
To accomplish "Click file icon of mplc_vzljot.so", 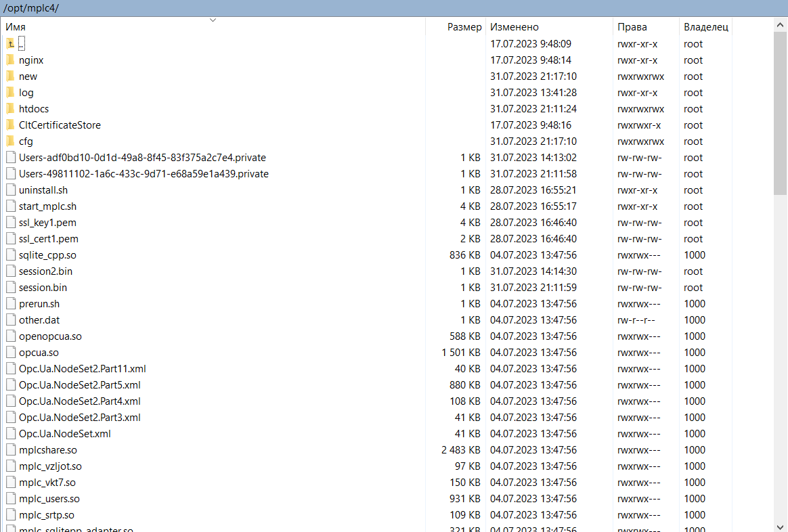I will point(11,466).
